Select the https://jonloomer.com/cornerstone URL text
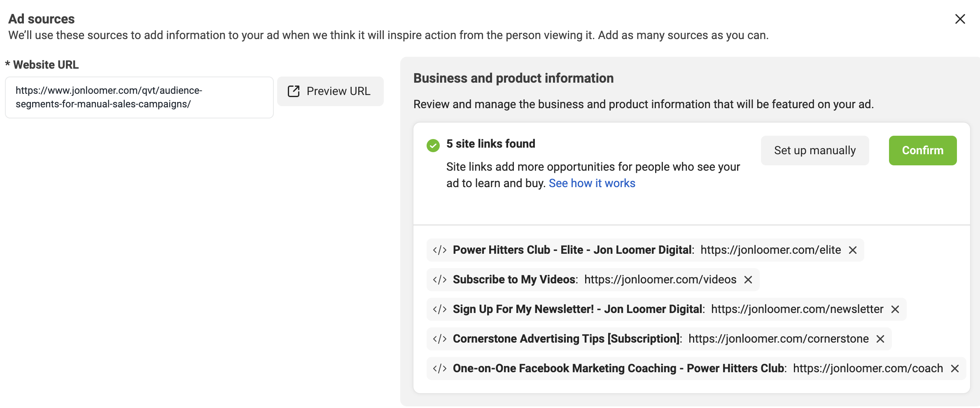 [779, 339]
